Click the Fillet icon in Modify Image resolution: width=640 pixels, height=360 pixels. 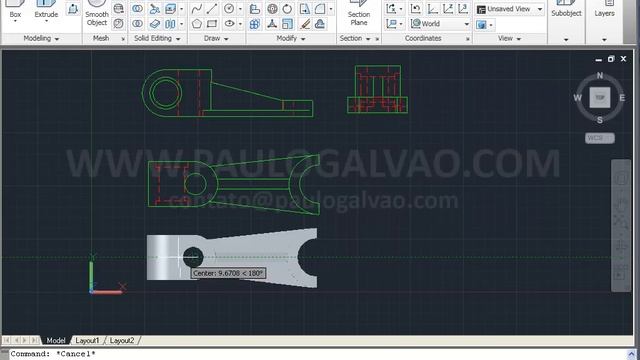click(320, 9)
